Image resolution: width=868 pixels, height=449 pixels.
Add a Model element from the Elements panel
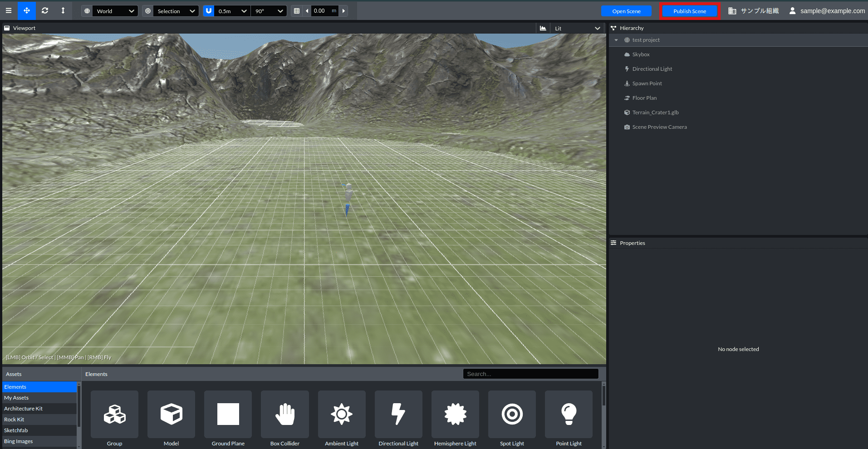[171, 414]
